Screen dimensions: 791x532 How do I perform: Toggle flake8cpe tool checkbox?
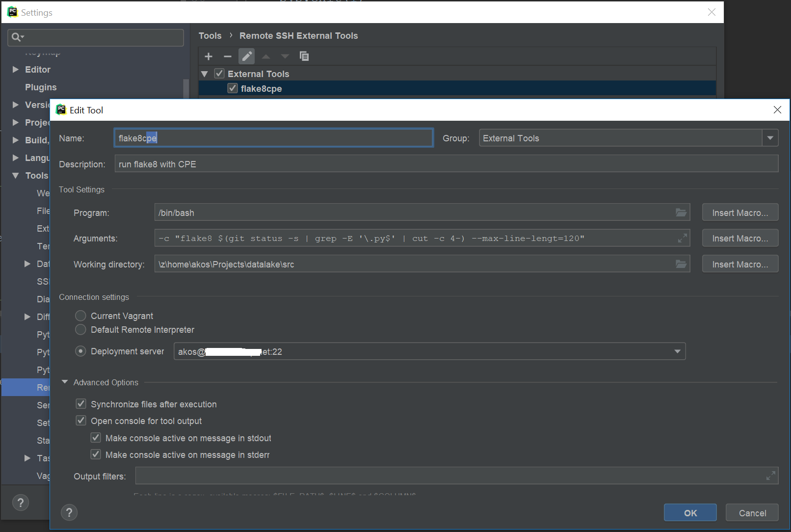(233, 88)
